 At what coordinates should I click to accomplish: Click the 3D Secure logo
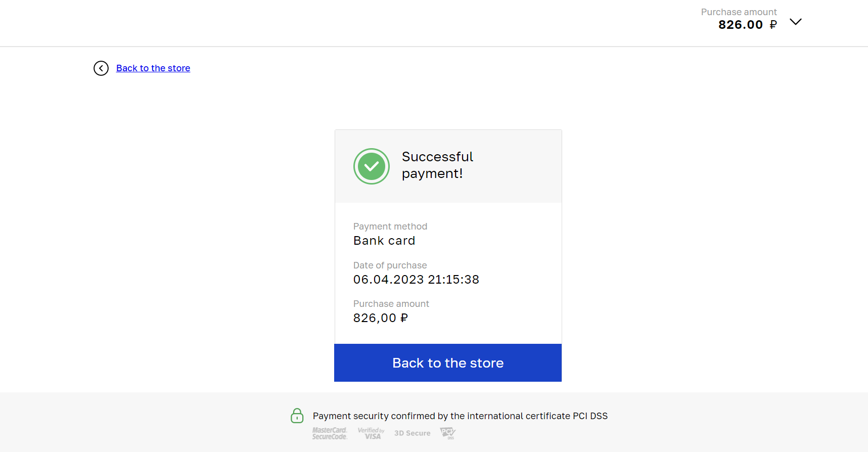[413, 433]
